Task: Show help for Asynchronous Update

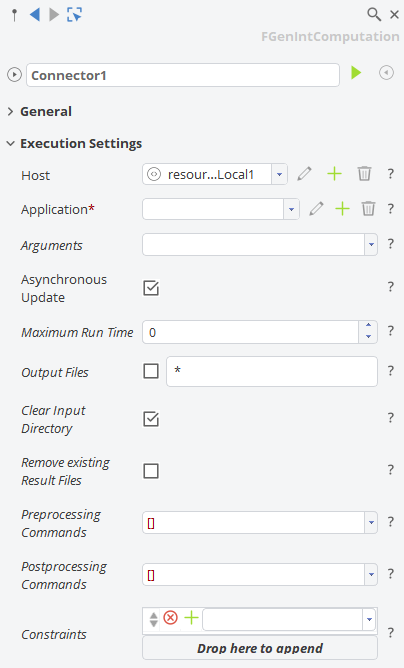Action: click(390, 287)
